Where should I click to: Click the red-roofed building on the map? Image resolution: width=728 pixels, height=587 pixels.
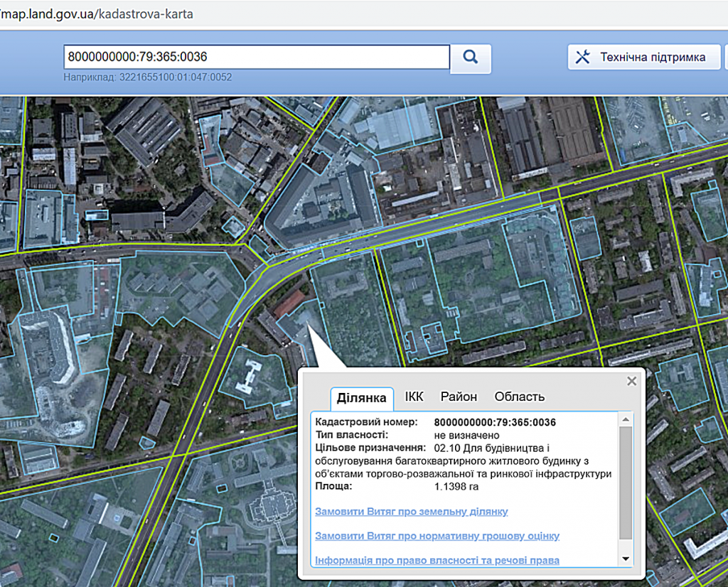[x=289, y=303]
